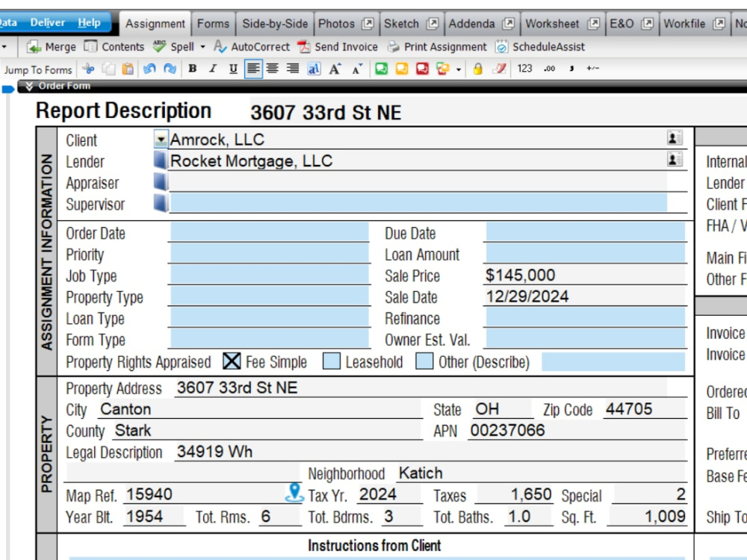747x560 pixels.
Task: Collapse the Order Form section header
Action: point(29,86)
